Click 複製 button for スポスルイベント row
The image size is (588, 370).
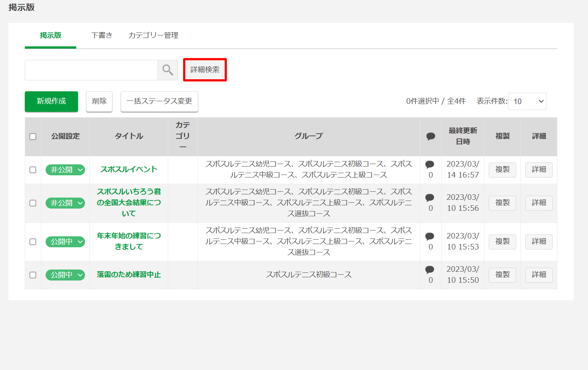[502, 169]
